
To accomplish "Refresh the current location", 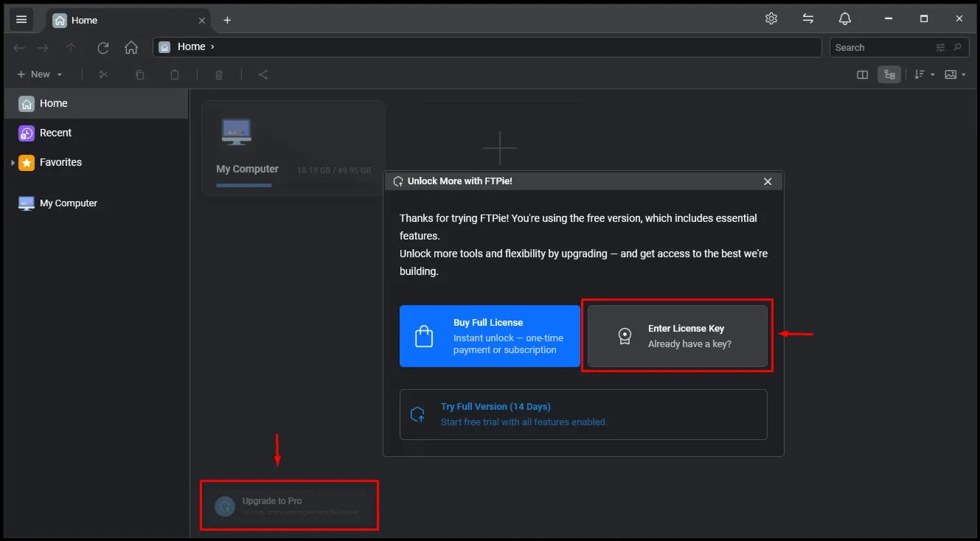I will (x=103, y=48).
